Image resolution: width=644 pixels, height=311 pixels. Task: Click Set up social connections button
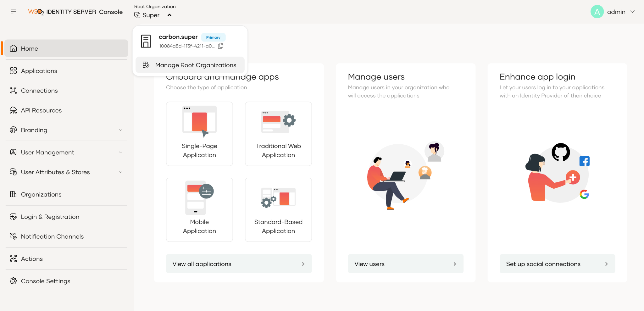coord(557,264)
